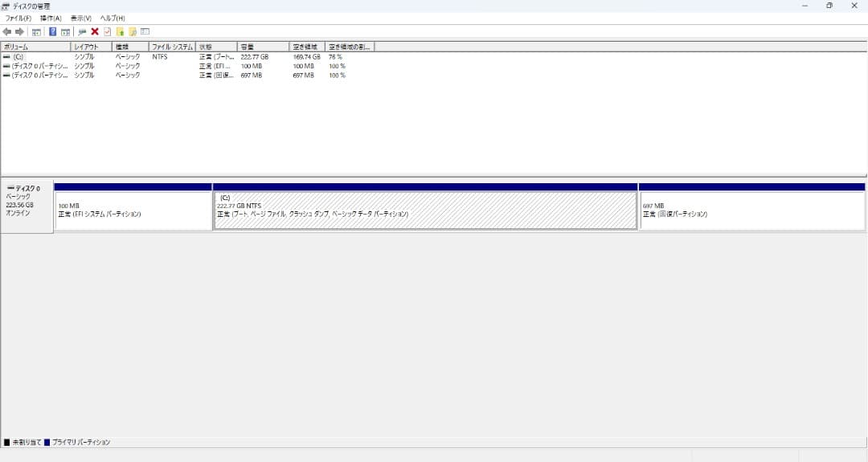The width and height of the screenshot is (868, 462).
Task: Restore down the ディスクの管理 window
Action: (829, 6)
